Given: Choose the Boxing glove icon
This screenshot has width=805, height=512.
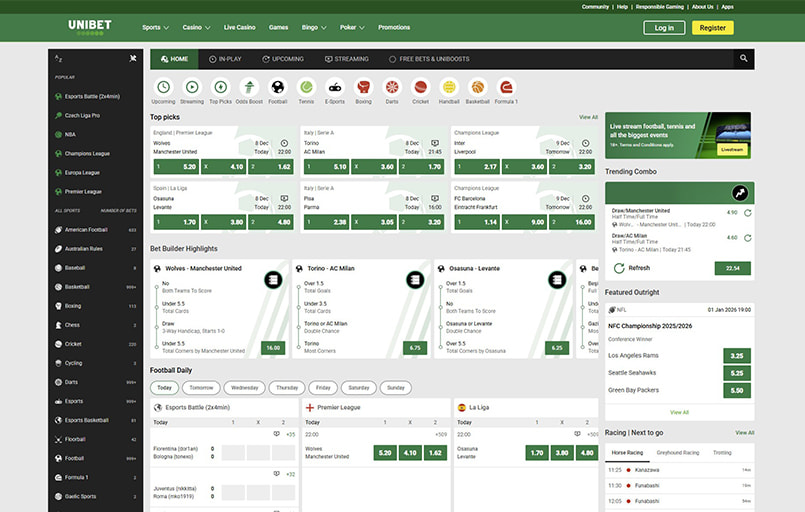Looking at the screenshot, I should (363, 88).
